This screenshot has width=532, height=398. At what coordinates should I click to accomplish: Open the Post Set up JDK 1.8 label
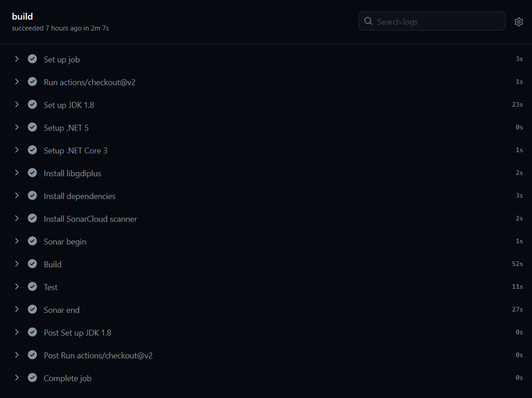pyautogui.click(x=77, y=333)
